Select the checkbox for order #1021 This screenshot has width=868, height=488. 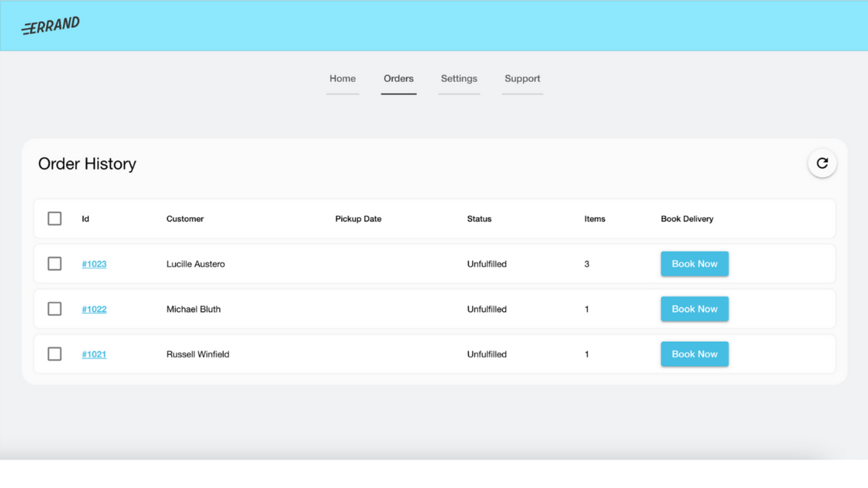tap(55, 354)
